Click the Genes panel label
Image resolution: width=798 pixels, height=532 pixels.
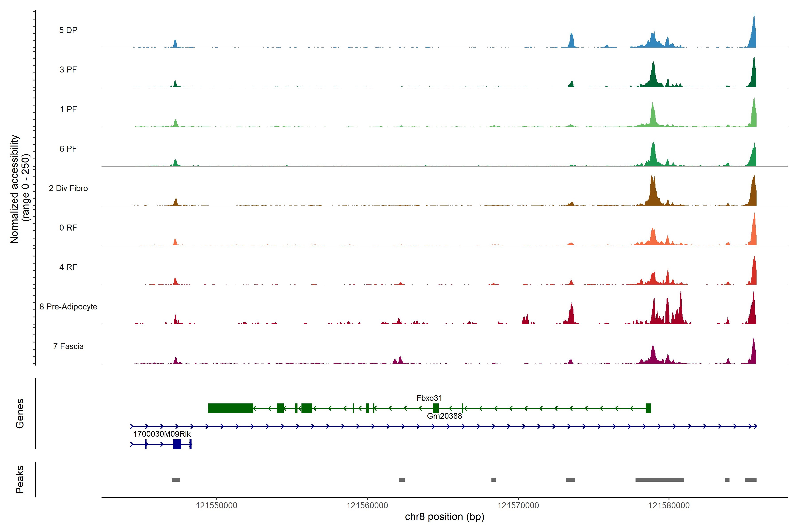pyautogui.click(x=20, y=413)
